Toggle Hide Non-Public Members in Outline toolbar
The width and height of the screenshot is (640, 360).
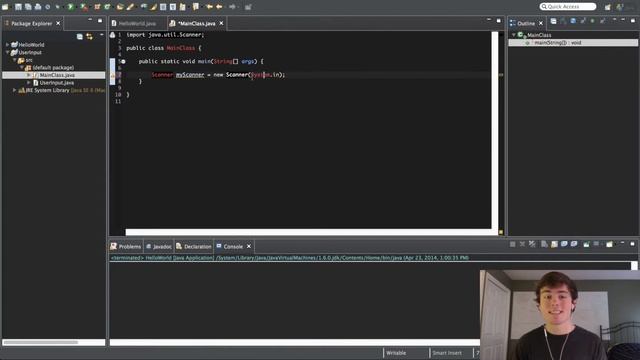pyautogui.click(x=583, y=21)
